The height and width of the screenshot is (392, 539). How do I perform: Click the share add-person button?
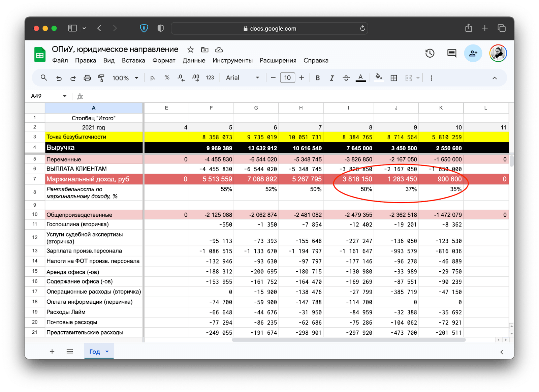pyautogui.click(x=473, y=53)
